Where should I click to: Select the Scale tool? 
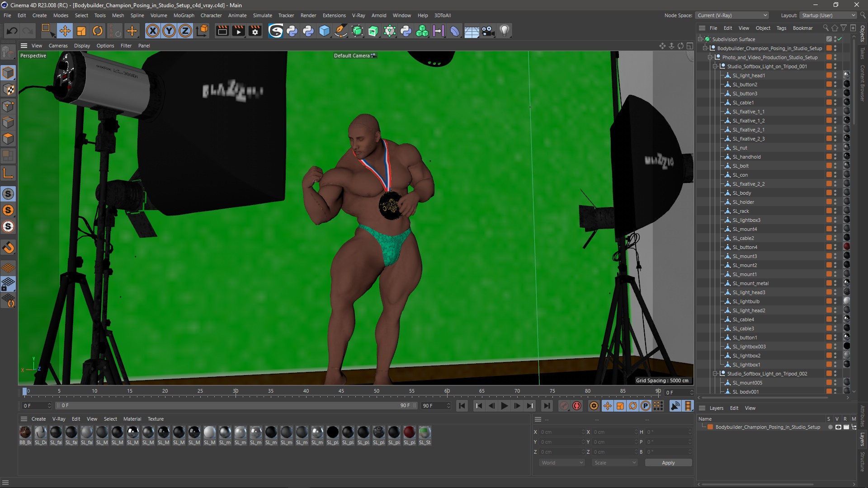point(81,31)
